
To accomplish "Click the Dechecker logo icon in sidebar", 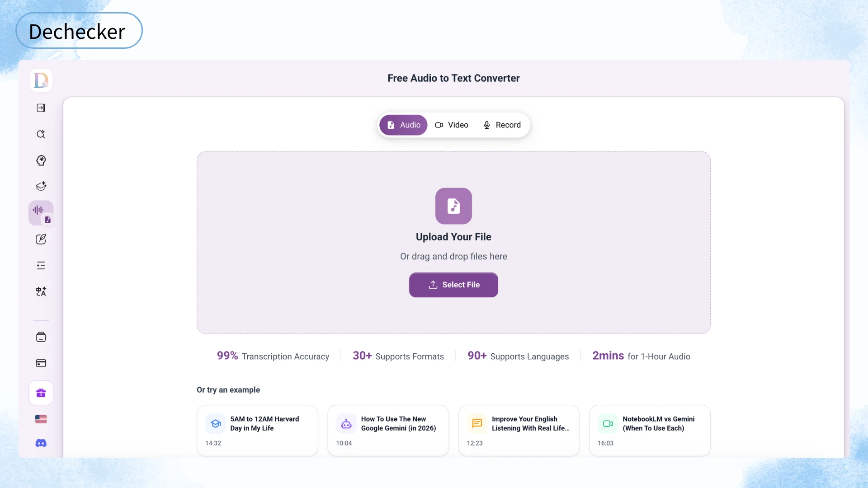I will coord(41,80).
